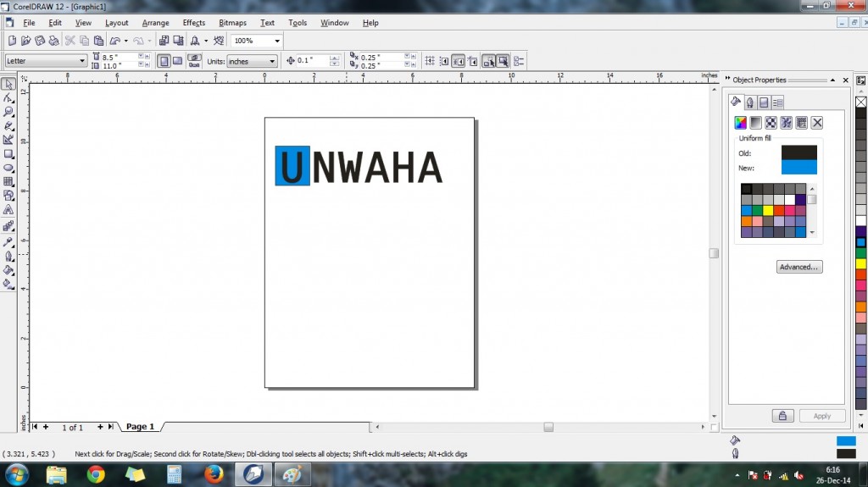Click the Advanced... button

[x=798, y=267]
